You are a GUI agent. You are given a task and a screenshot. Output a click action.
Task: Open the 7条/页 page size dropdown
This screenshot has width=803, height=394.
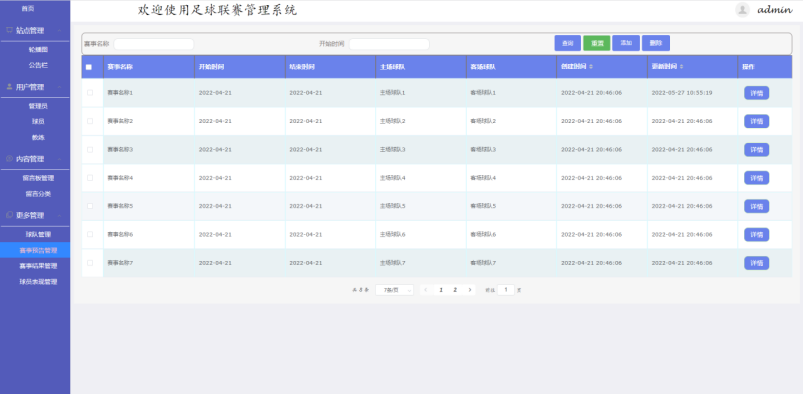tap(394, 290)
